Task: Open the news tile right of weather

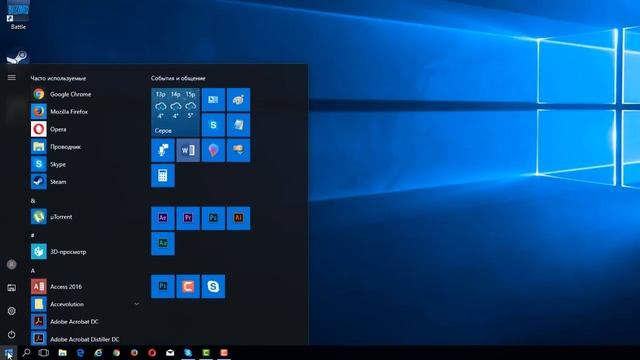Action: 213,100
